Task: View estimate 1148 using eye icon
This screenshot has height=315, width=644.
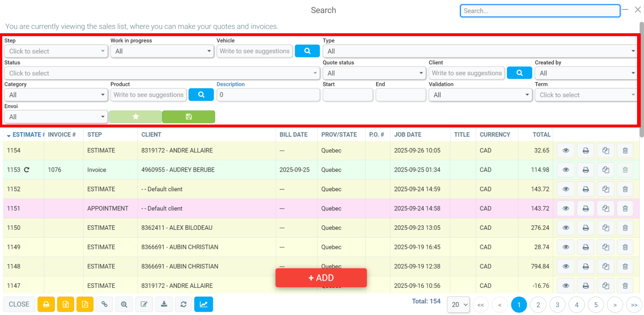Action: point(566,266)
